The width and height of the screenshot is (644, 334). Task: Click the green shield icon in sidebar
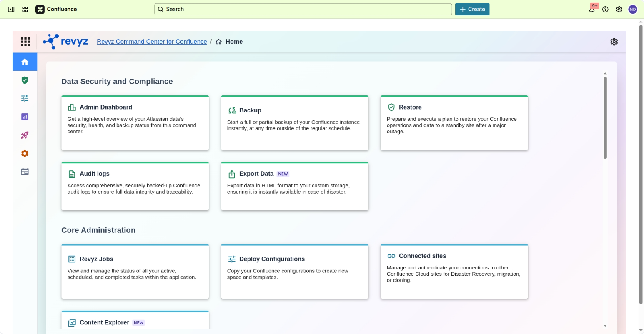tap(25, 80)
